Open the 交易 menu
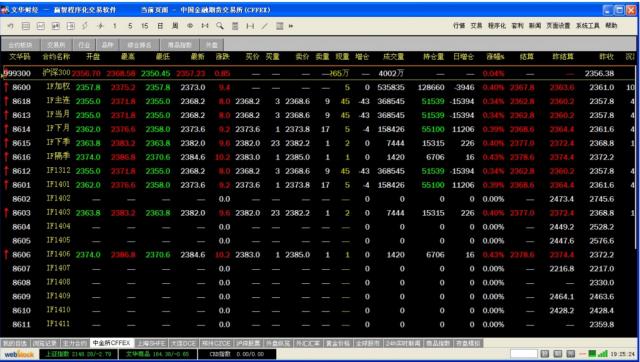The image size is (640, 362). [476, 26]
